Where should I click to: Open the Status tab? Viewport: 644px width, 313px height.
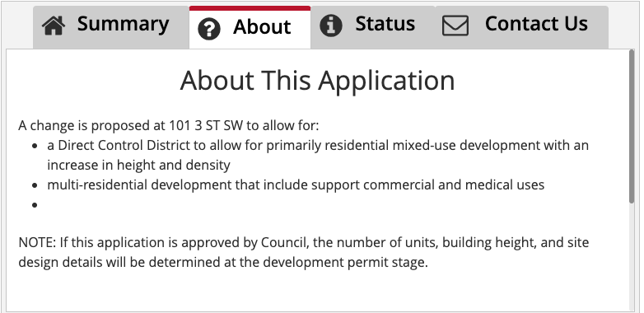[x=373, y=27]
